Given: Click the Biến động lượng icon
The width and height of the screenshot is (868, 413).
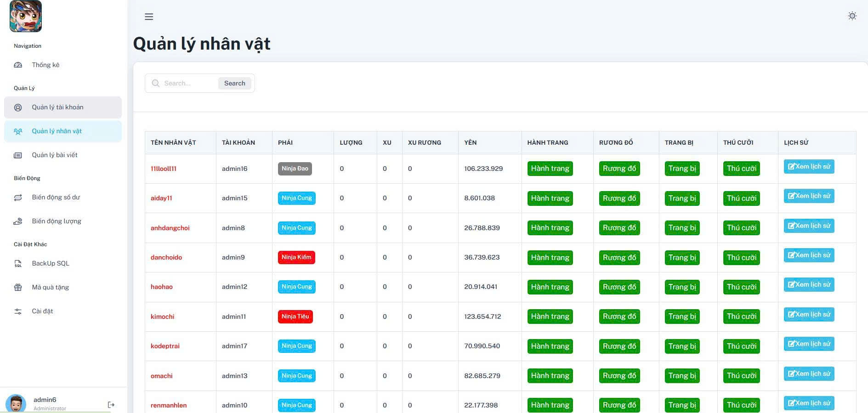Looking at the screenshot, I should pyautogui.click(x=18, y=221).
